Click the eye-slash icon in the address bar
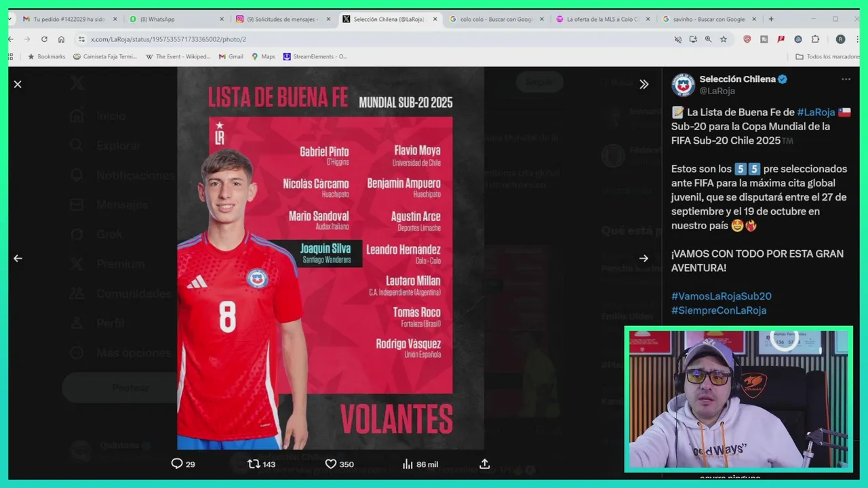 pos(677,39)
